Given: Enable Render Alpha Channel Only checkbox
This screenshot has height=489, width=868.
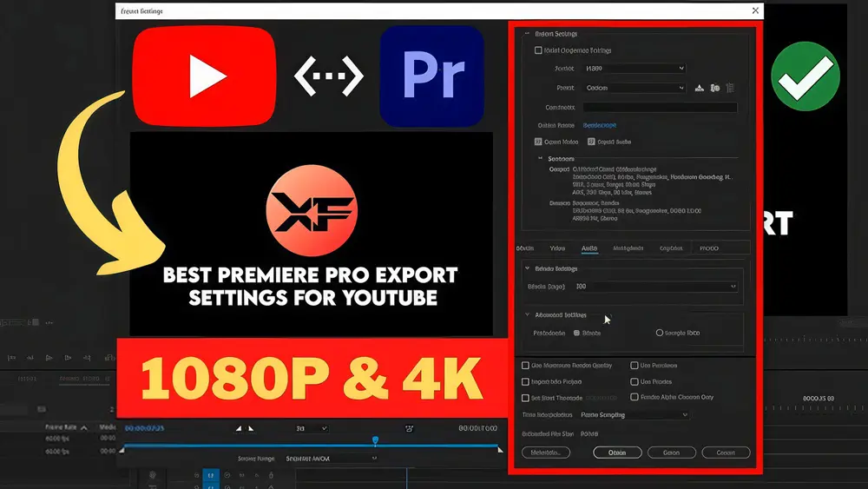Looking at the screenshot, I should [x=635, y=397].
